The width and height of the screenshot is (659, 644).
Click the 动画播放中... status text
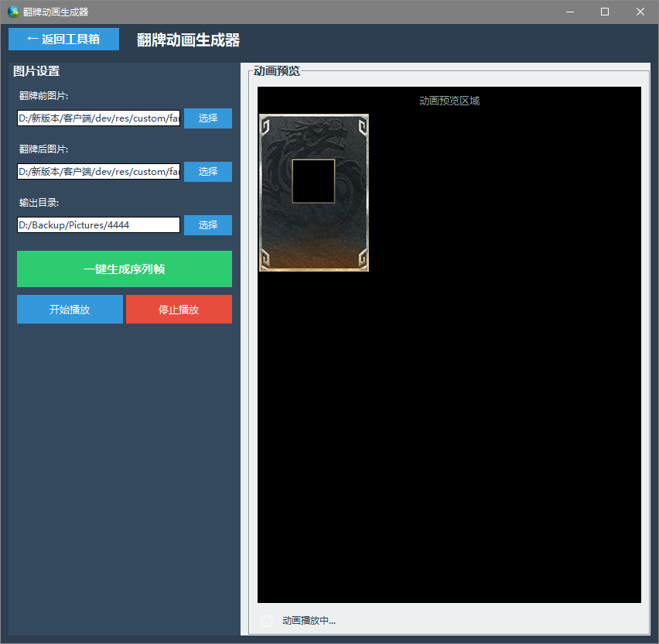point(309,621)
